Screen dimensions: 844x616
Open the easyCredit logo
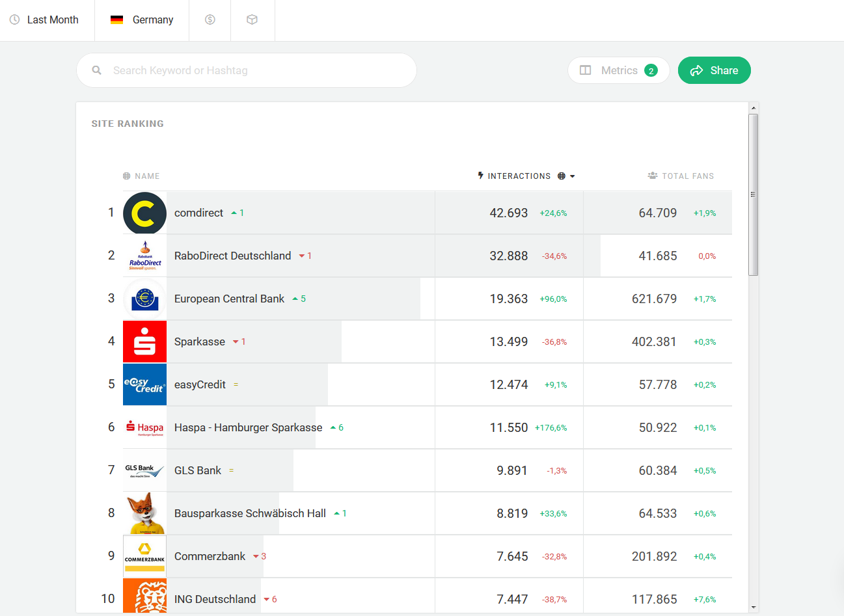coord(144,384)
